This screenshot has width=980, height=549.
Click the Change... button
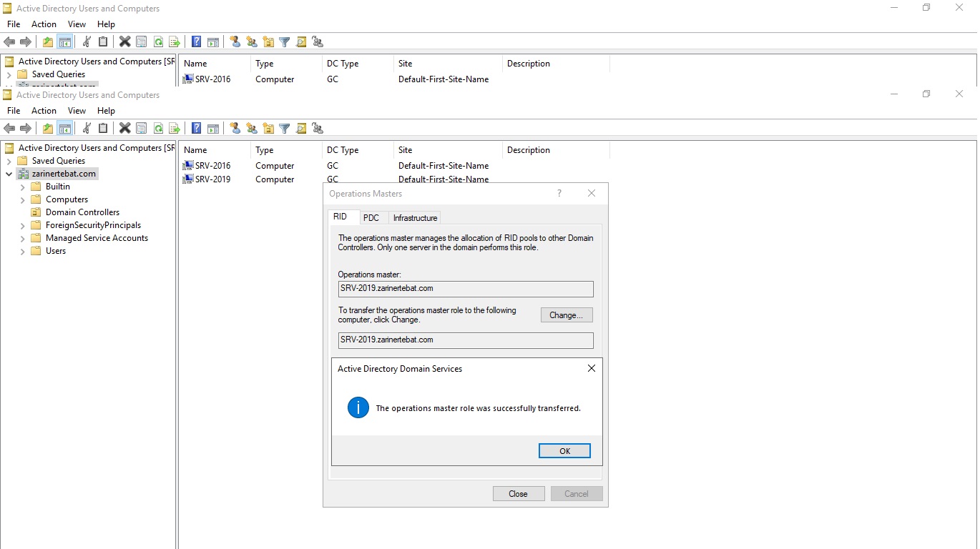(567, 315)
